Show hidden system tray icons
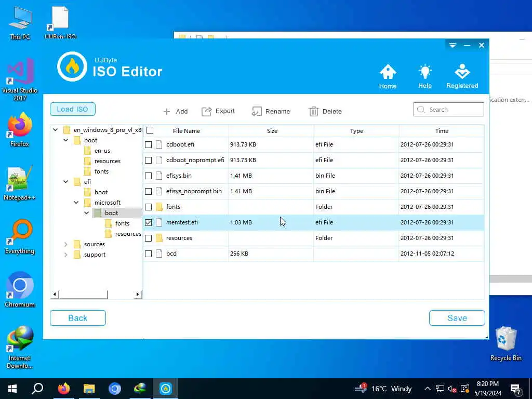 [428, 389]
